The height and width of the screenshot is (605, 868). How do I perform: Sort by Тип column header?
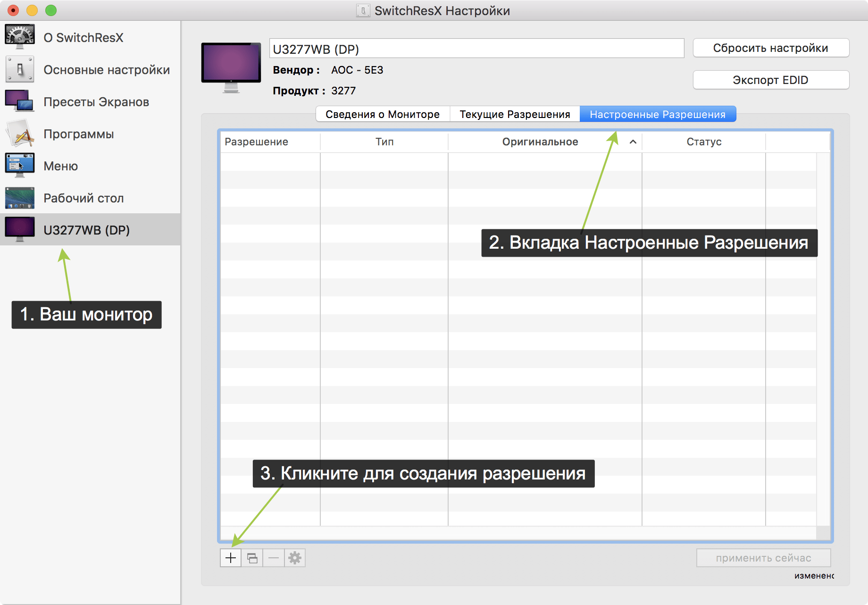click(384, 142)
